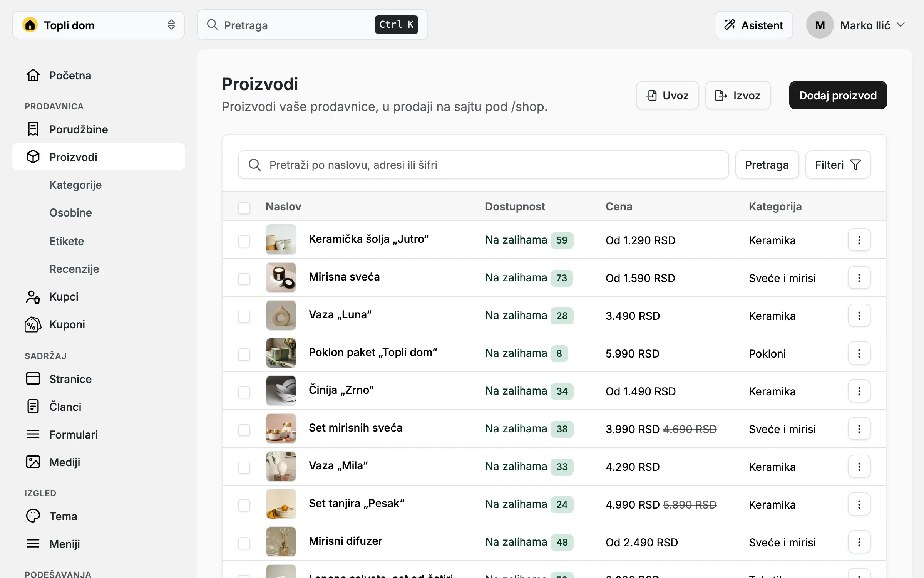Image resolution: width=924 pixels, height=578 pixels.
Task: Open the Početna home icon
Action: point(33,75)
